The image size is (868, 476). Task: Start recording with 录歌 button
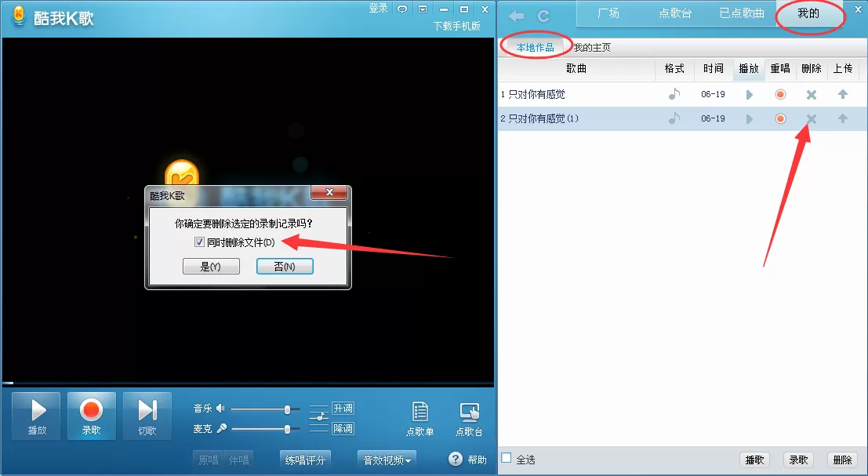point(91,416)
